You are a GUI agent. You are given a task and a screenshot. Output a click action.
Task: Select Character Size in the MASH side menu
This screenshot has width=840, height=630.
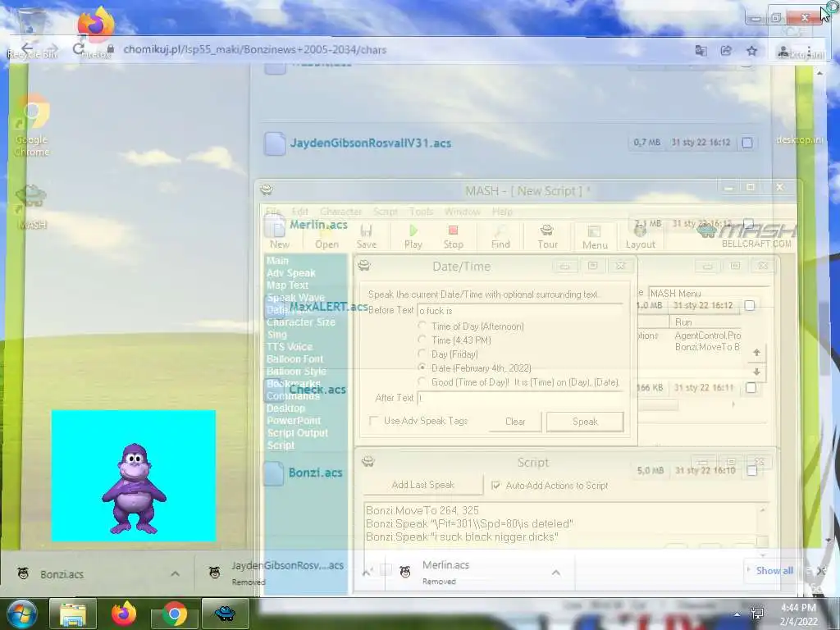point(300,322)
